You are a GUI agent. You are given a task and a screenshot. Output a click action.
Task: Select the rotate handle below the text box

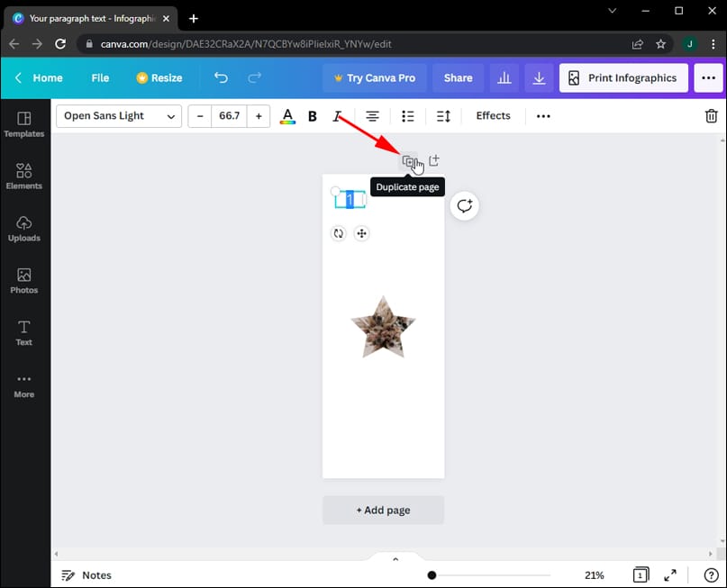tap(339, 233)
